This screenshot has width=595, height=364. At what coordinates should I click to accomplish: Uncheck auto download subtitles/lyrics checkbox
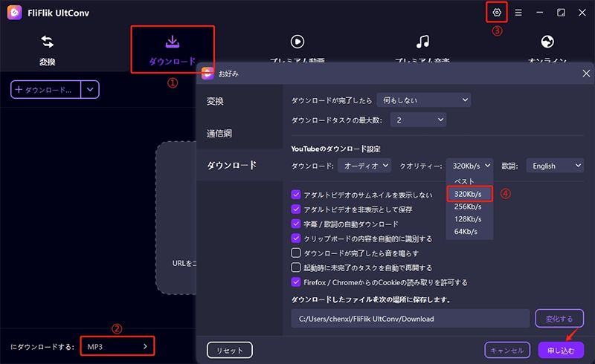(295, 224)
